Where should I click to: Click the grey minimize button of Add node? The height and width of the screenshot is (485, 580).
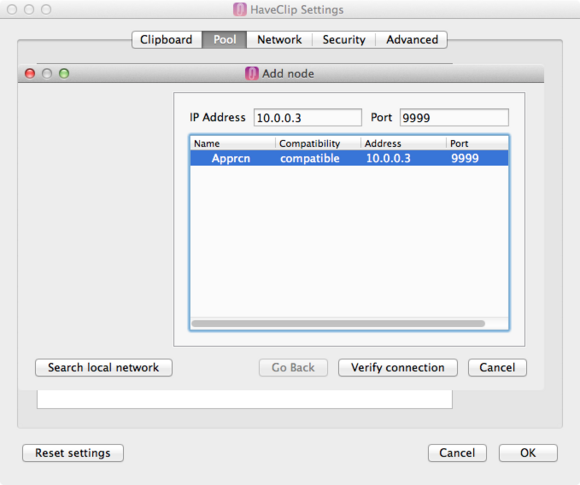click(47, 73)
